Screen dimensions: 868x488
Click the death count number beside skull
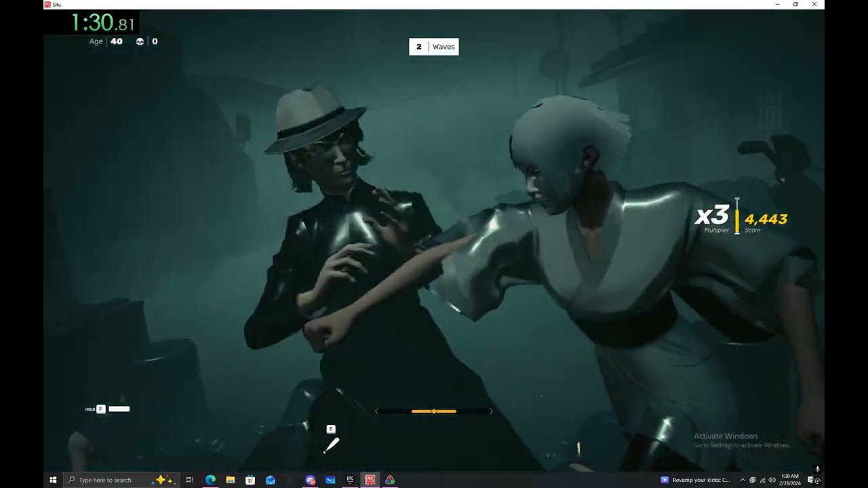tap(155, 41)
